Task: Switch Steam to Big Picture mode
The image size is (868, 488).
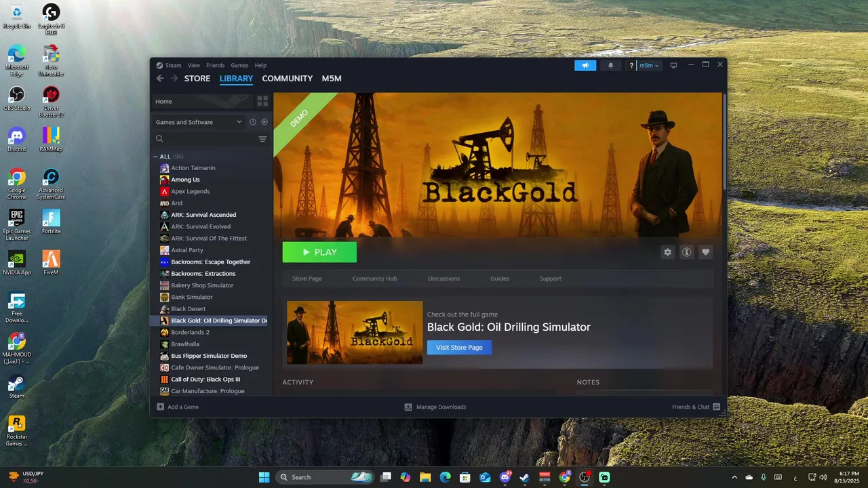Action: point(673,65)
